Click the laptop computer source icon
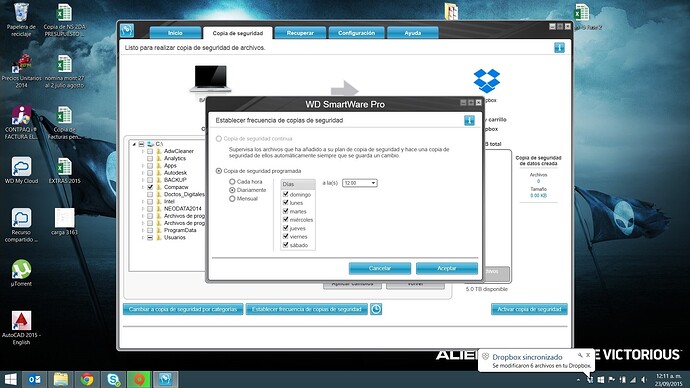Viewport: 690px width, 388px height. (x=210, y=78)
